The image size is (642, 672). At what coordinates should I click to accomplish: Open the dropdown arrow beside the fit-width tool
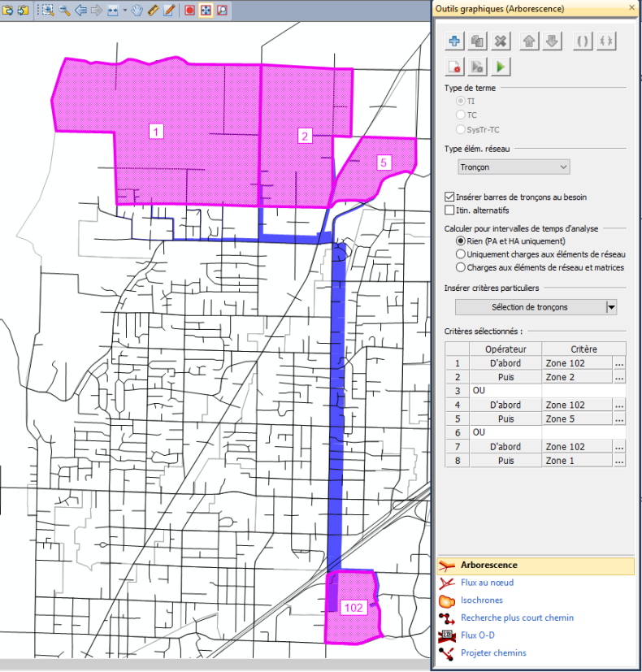click(x=124, y=11)
